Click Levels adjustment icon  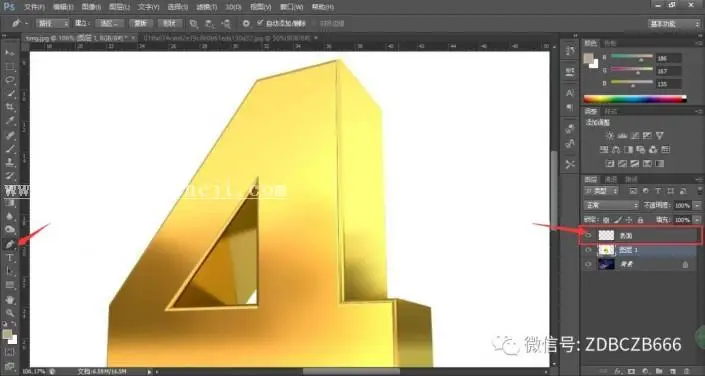[x=622, y=135]
